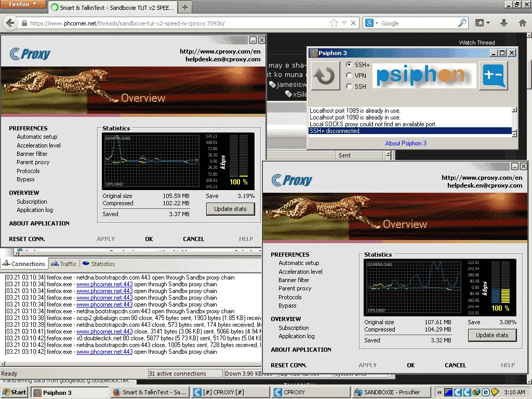The image size is (532, 399).
Task: Open the Firefox downloads arrow icon
Action: pos(504,23)
